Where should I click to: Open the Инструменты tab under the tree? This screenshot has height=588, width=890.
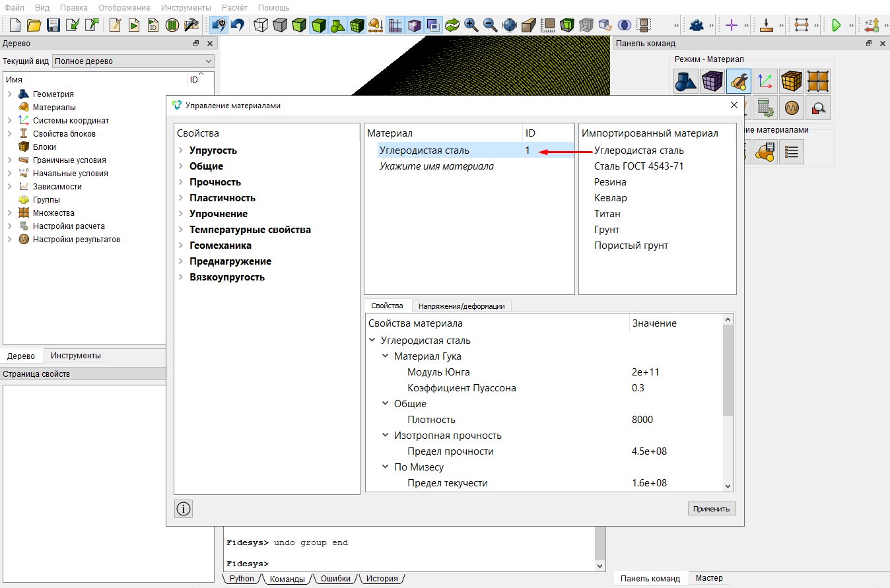tap(76, 356)
